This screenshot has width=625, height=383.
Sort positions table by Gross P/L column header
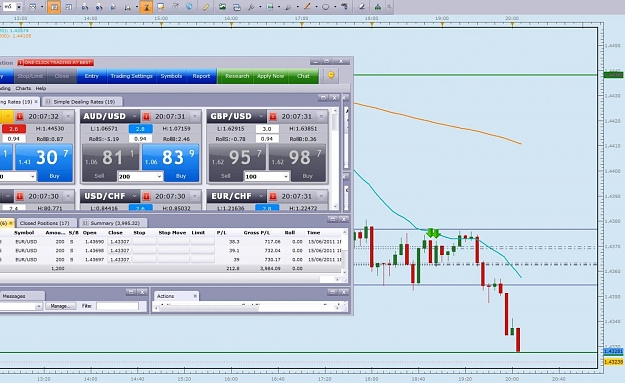pos(257,232)
